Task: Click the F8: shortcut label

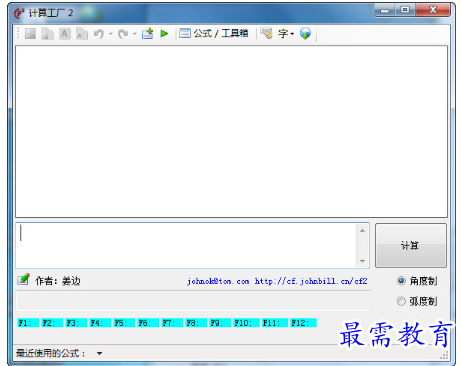Action: (x=196, y=323)
